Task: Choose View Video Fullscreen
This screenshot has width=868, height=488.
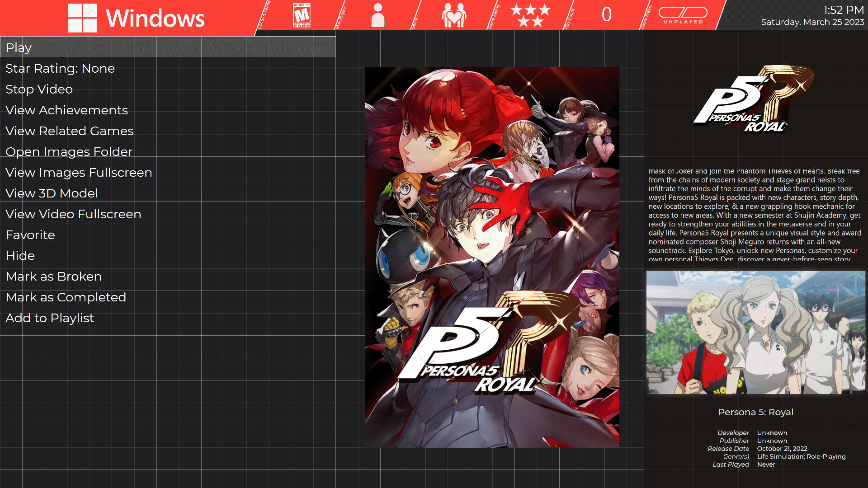Action: point(168,214)
